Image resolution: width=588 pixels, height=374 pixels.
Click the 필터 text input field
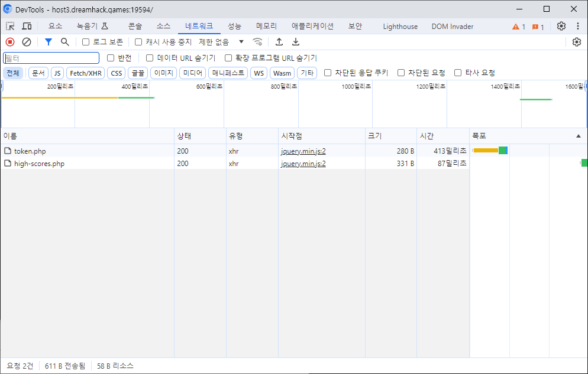(x=51, y=58)
